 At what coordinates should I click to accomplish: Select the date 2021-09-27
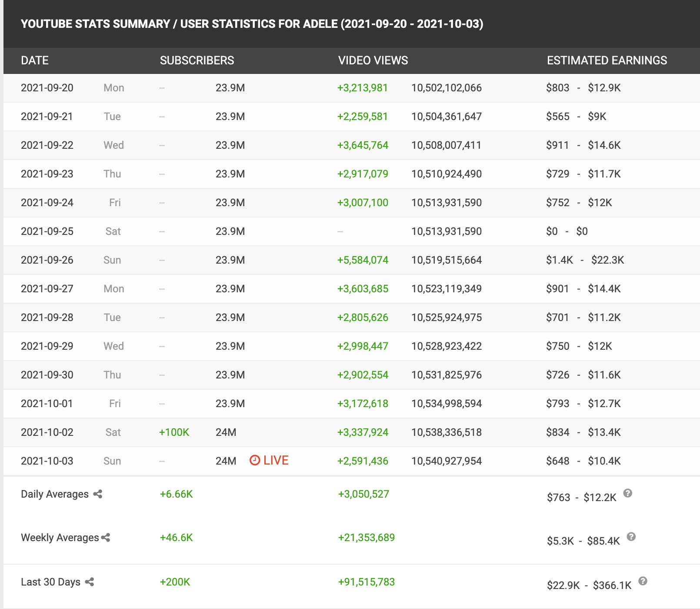click(47, 289)
